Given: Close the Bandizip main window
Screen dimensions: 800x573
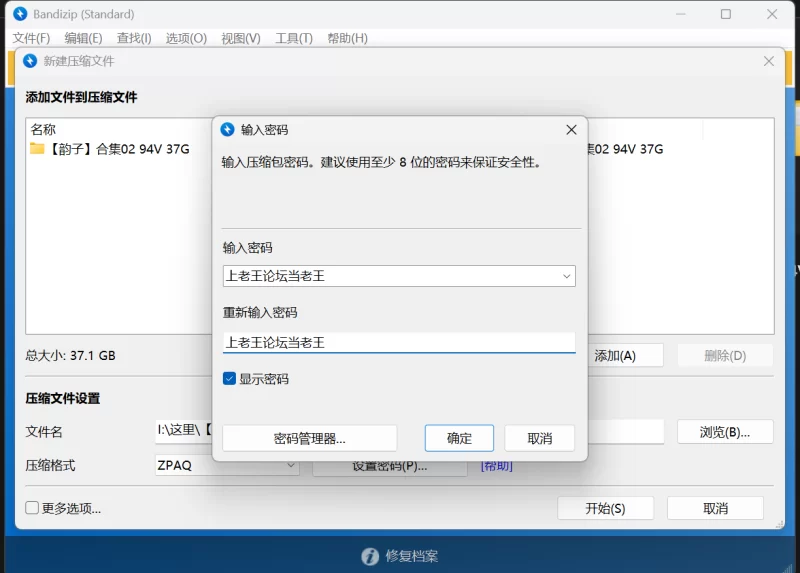Looking at the screenshot, I should pyautogui.click(x=772, y=14).
